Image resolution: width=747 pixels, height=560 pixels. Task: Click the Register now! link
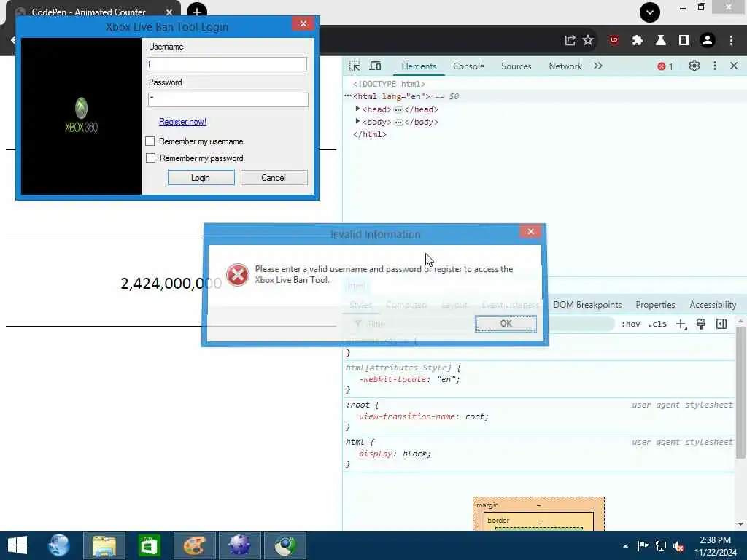182,122
